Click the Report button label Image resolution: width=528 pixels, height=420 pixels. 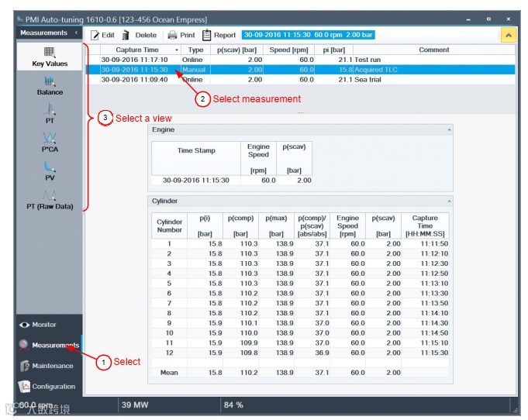(x=225, y=35)
